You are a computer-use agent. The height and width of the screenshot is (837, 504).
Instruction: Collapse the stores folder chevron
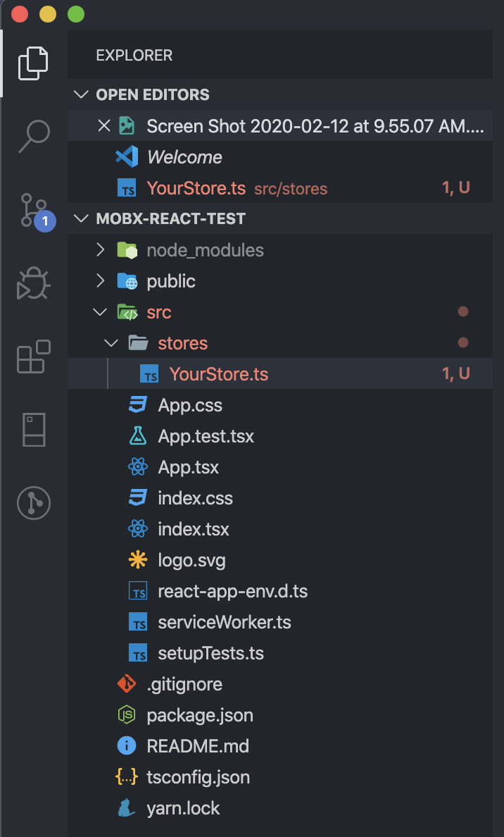click(x=111, y=342)
